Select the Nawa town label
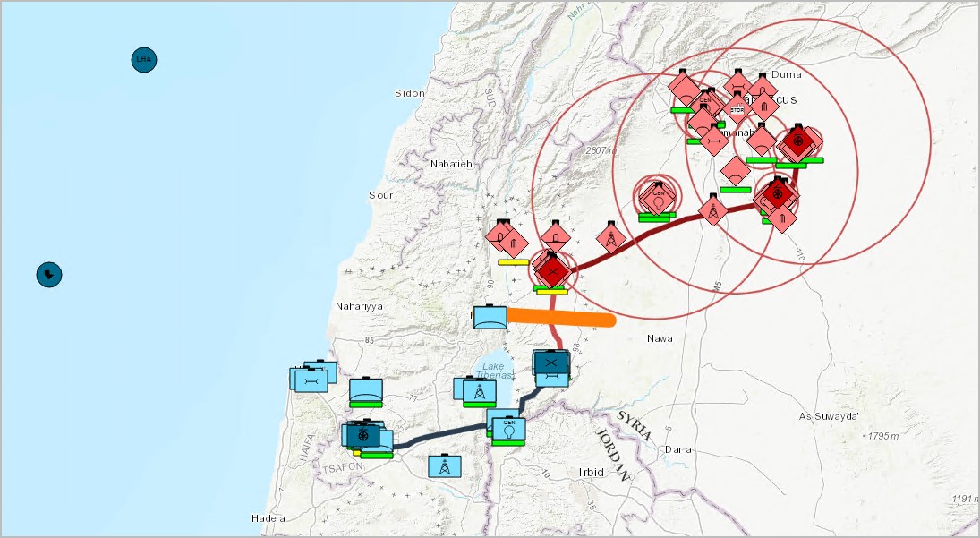Viewport: 980px width, 538px height. click(660, 338)
